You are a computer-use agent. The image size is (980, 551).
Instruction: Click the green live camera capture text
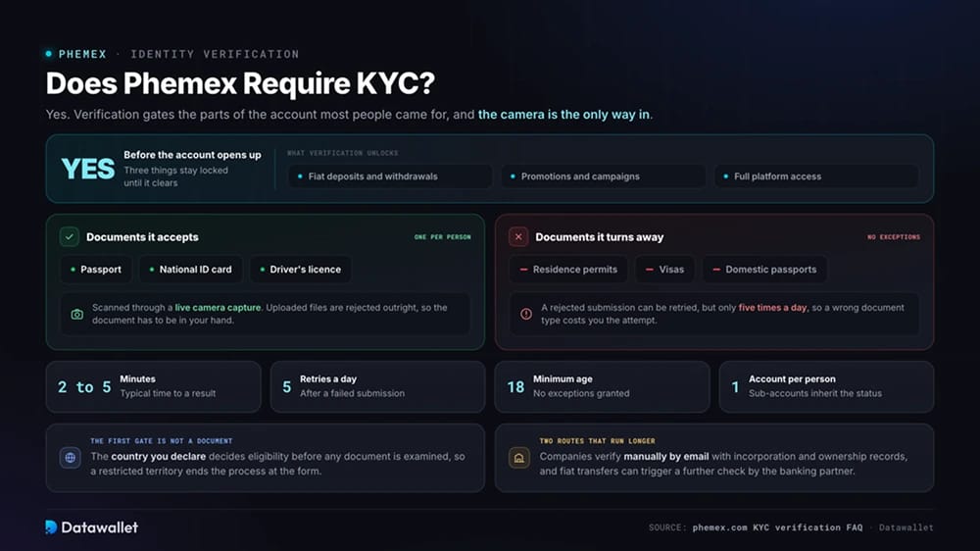(x=218, y=307)
